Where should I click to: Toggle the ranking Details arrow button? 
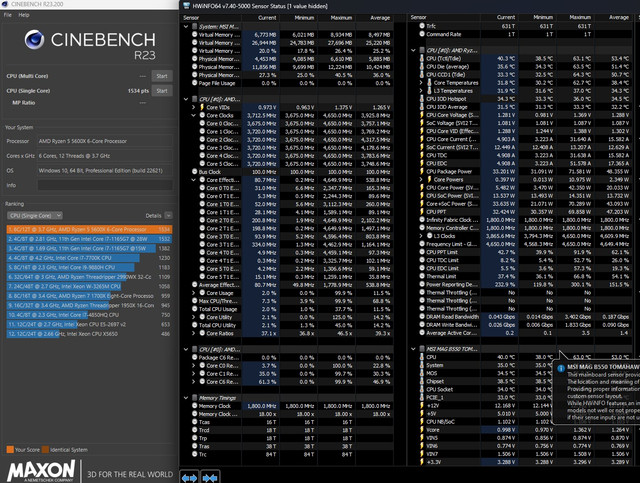(169, 216)
